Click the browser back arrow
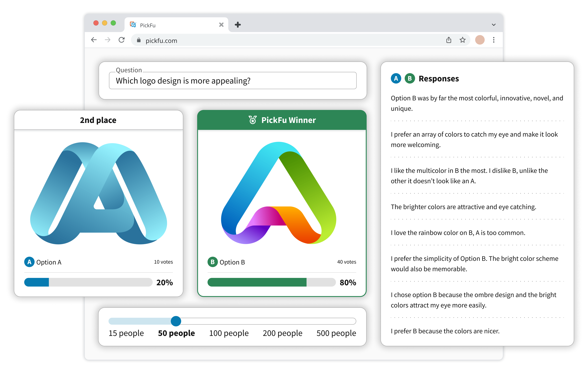 94,40
